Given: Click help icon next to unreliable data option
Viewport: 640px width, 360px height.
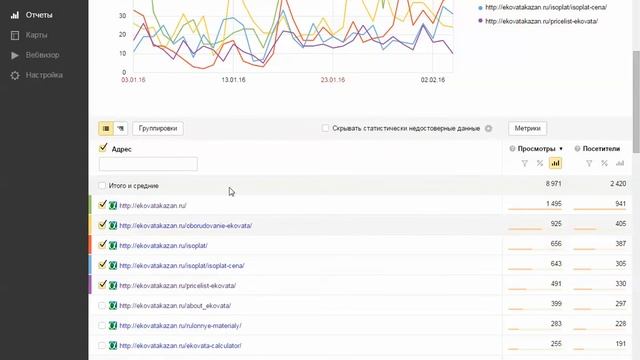Looking at the screenshot, I should [x=488, y=129].
